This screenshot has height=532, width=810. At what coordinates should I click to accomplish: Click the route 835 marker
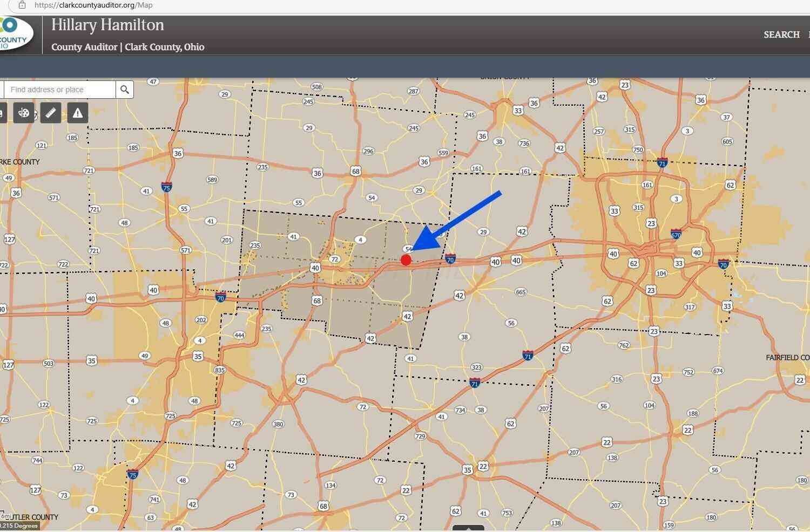(219, 370)
